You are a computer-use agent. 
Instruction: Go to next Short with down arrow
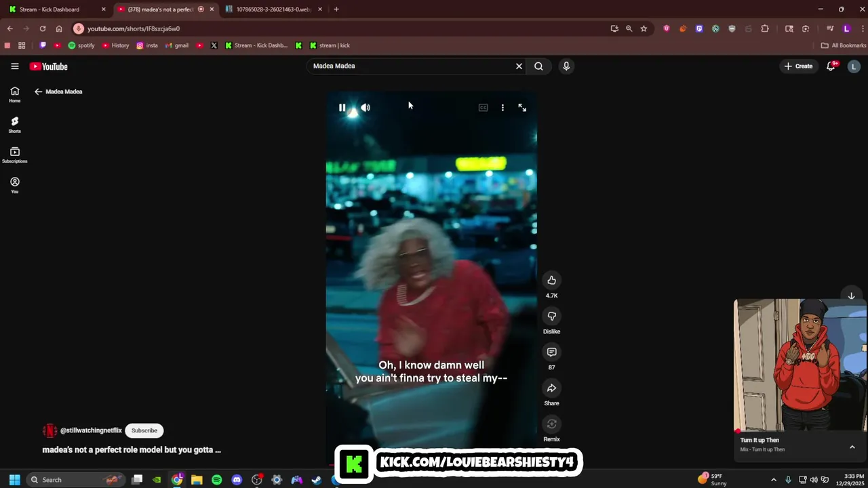(851, 296)
